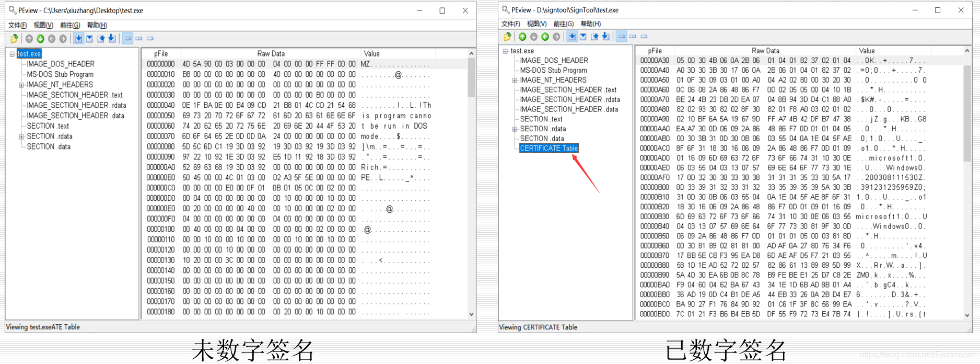This screenshot has width=980, height=364.
Task: Select two-segment width icon in left PEview toolbar
Action: click(139, 39)
